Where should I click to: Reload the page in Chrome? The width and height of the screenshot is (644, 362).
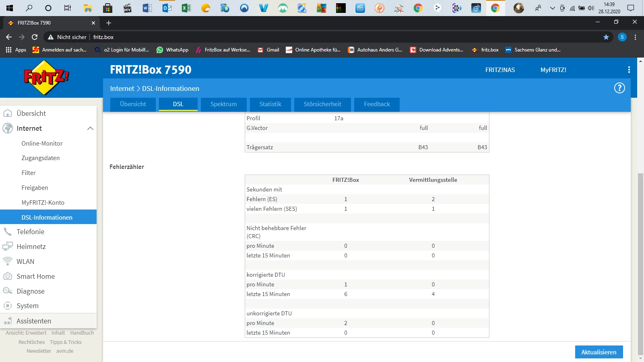(35, 37)
